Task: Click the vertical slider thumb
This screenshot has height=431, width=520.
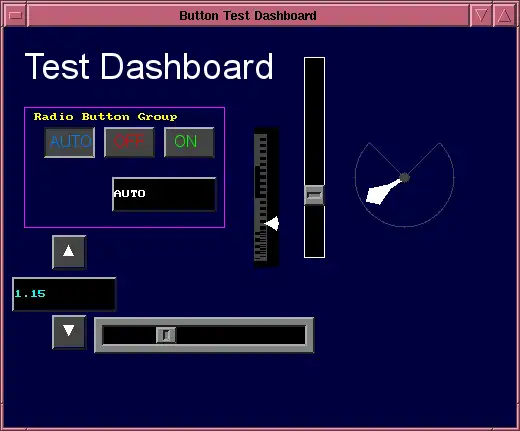Action: pyautogui.click(x=314, y=195)
